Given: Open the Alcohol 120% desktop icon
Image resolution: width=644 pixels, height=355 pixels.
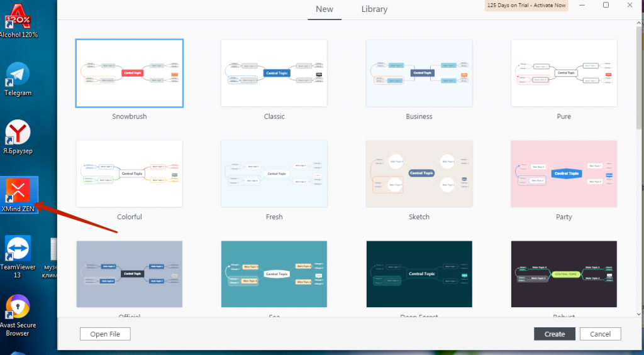Looking at the screenshot, I should (x=18, y=16).
